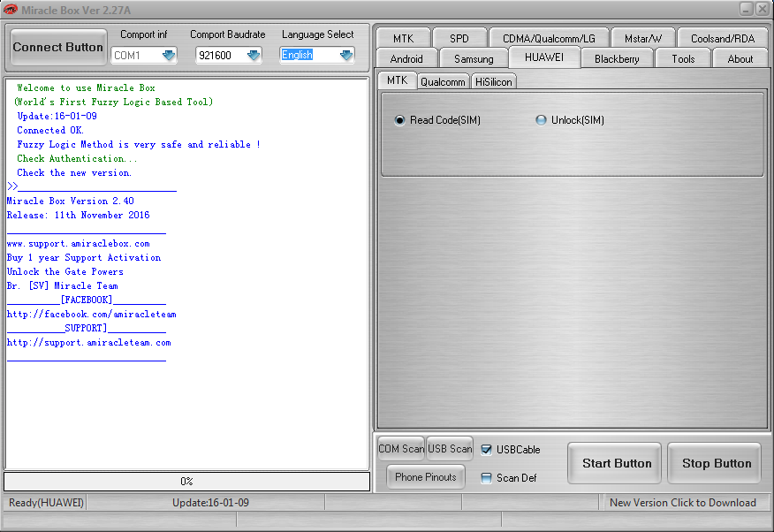
Task: Switch to the Samsung tab
Action: pyautogui.click(x=474, y=58)
